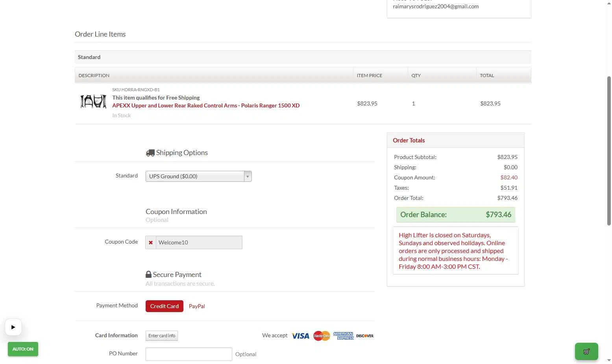This screenshot has height=364, width=612.
Task: Click the Secure Payment lock icon
Action: coord(148,274)
